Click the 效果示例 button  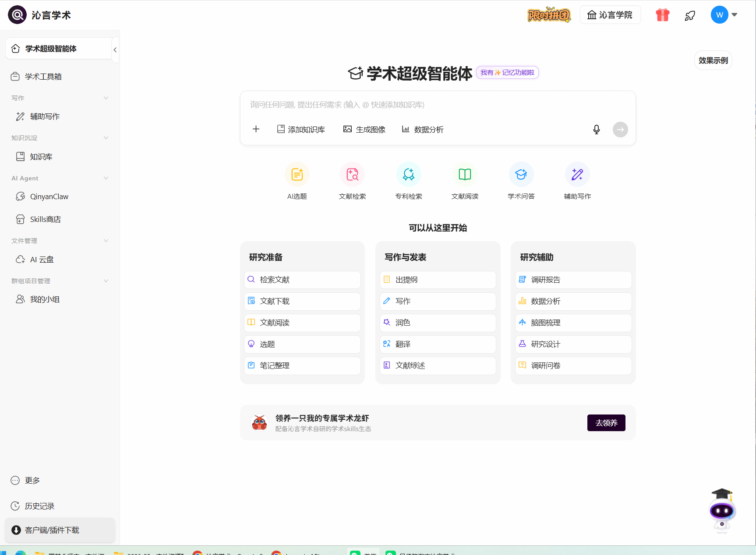[713, 60]
